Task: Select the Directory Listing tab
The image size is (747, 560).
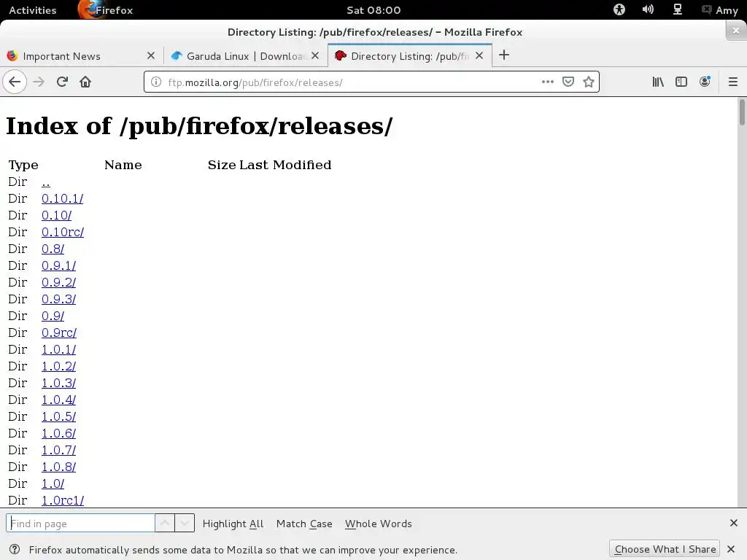Action: point(410,55)
